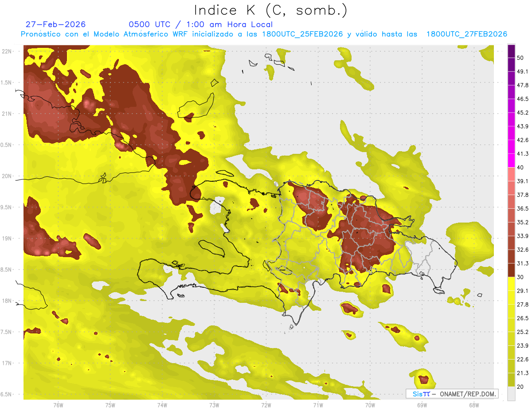
Task: Click '0500 UTC / 1:00 am Hora Local'
Action: [200, 24]
